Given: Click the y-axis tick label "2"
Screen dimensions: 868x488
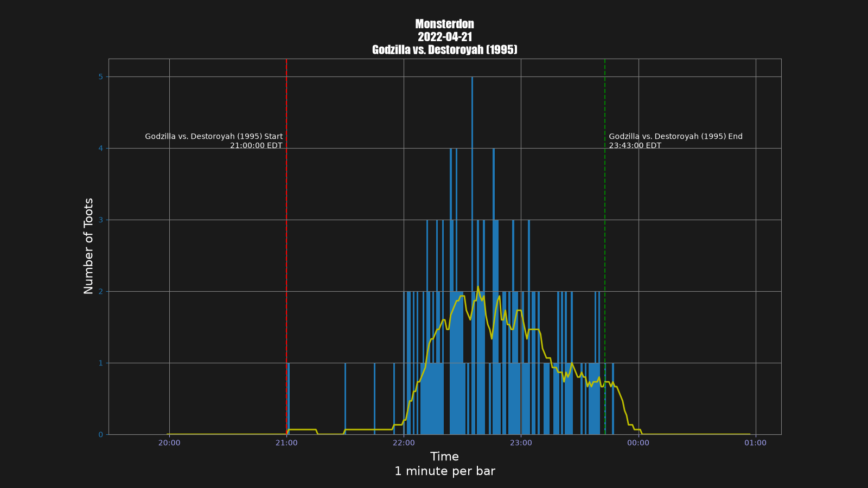Looking at the screenshot, I should click(x=100, y=292).
